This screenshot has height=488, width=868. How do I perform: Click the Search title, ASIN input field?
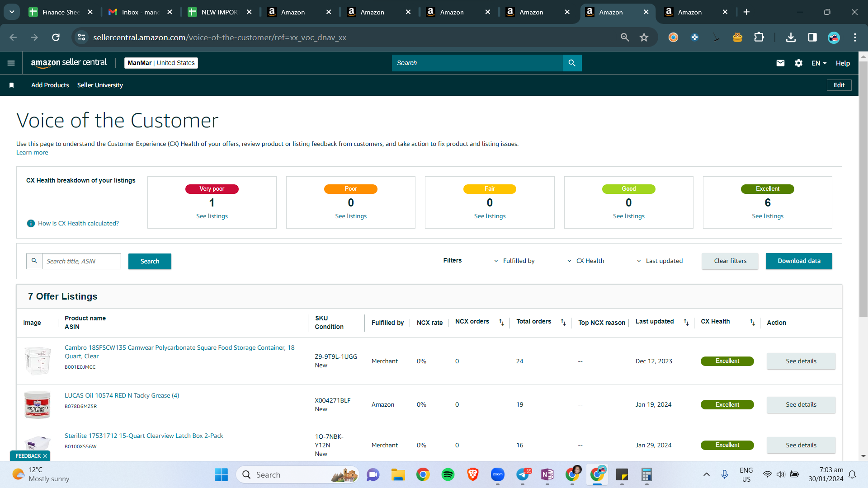tap(81, 261)
